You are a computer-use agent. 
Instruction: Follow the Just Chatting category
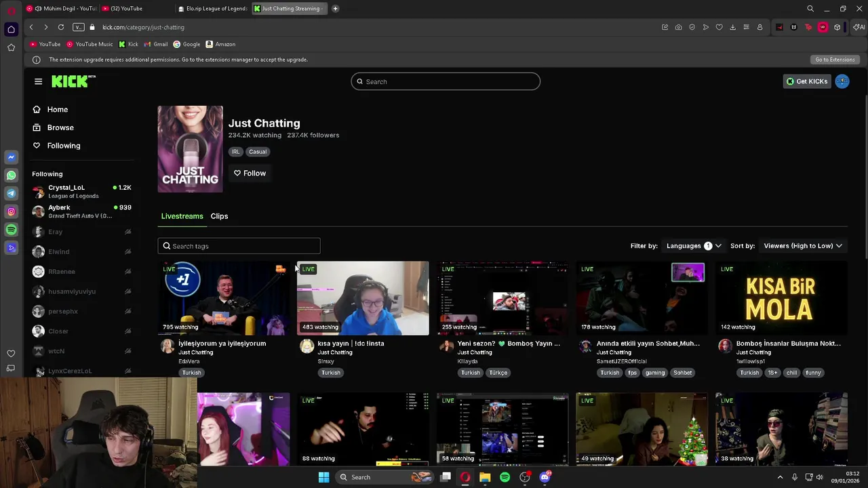click(x=250, y=174)
